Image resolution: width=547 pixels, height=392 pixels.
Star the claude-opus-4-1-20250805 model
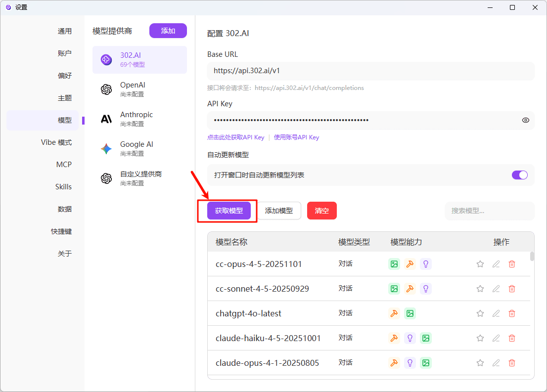[480, 363]
